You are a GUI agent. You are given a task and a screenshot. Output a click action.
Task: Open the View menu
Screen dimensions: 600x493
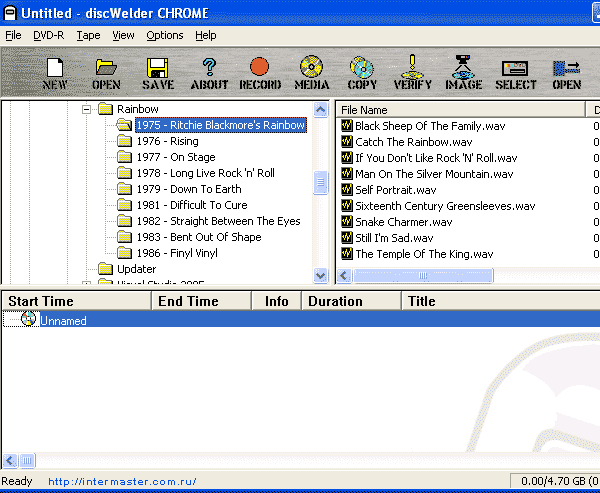pyautogui.click(x=123, y=36)
